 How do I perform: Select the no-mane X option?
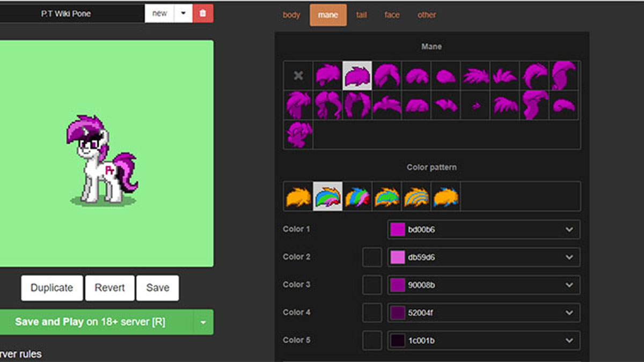coord(298,76)
